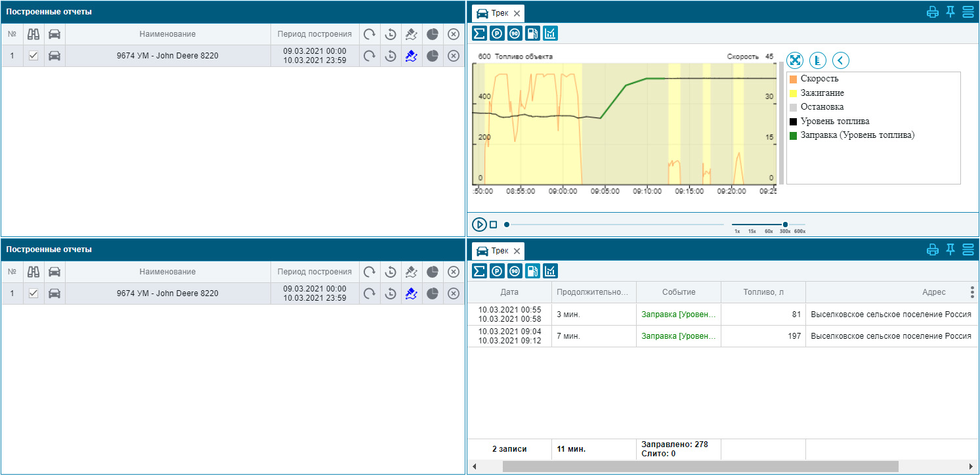Click car icon in lower John Deere row
The image size is (980, 476).
pos(54,293)
